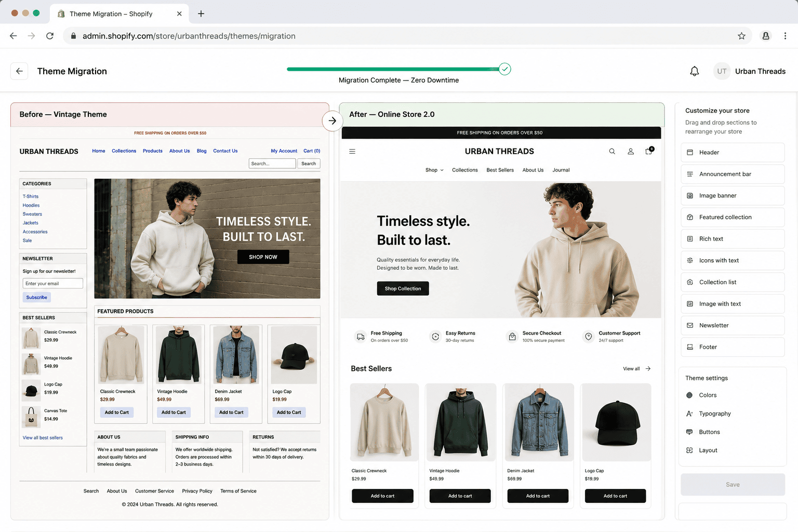Select Journal in the new theme menu
The image size is (798, 532).
[x=561, y=170]
